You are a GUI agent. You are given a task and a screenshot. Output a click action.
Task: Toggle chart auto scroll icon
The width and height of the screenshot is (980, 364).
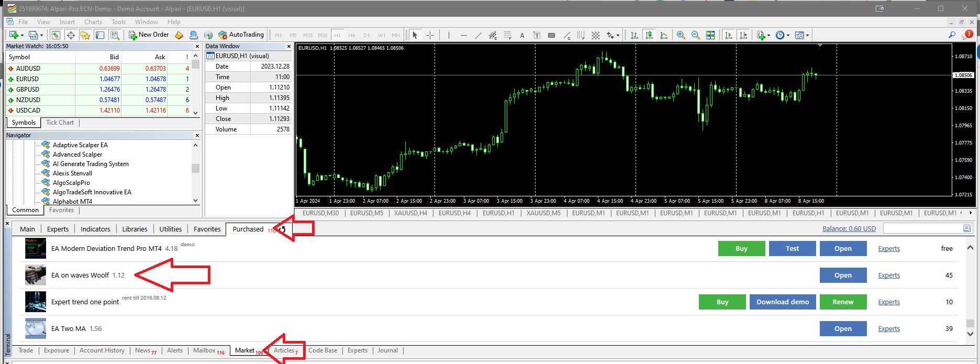[x=728, y=35]
